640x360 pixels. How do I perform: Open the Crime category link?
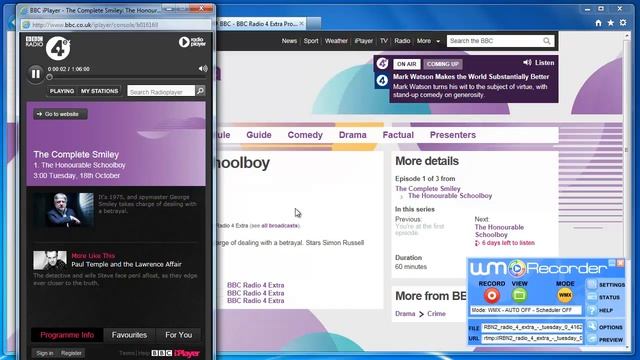(x=436, y=313)
